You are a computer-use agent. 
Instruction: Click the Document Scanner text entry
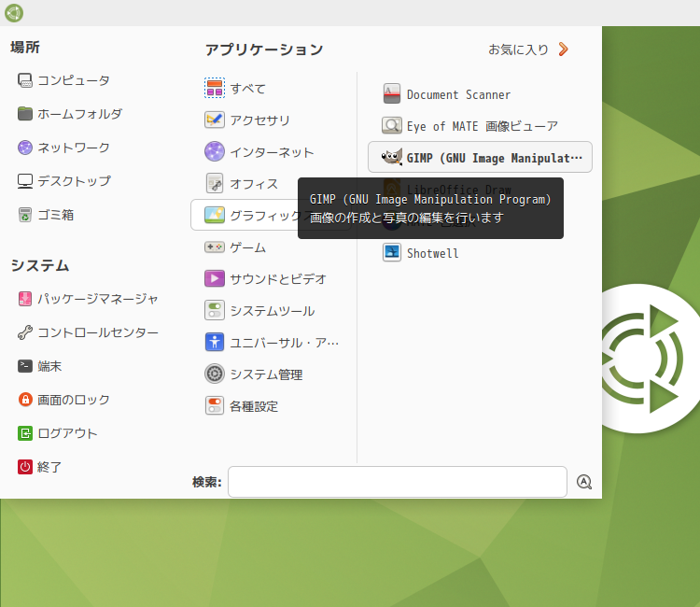(458, 94)
